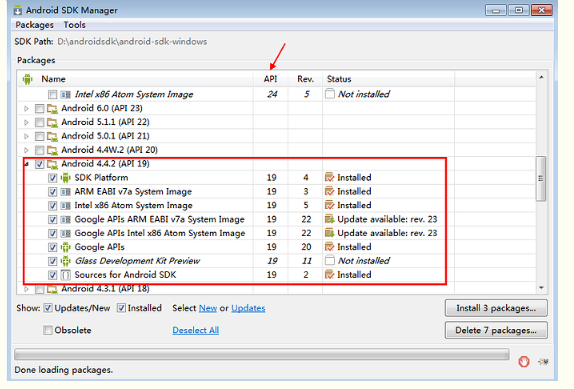Click the Deselect All link

click(195, 330)
